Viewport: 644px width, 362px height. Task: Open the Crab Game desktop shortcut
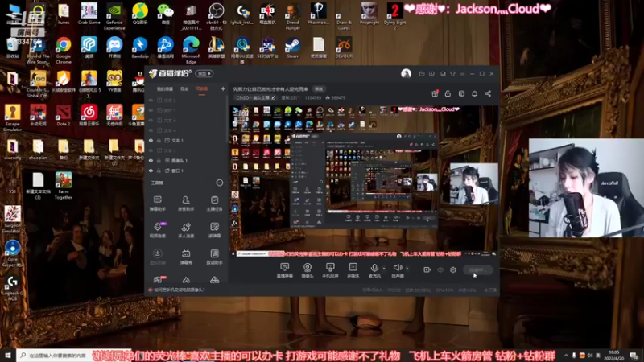point(89,14)
